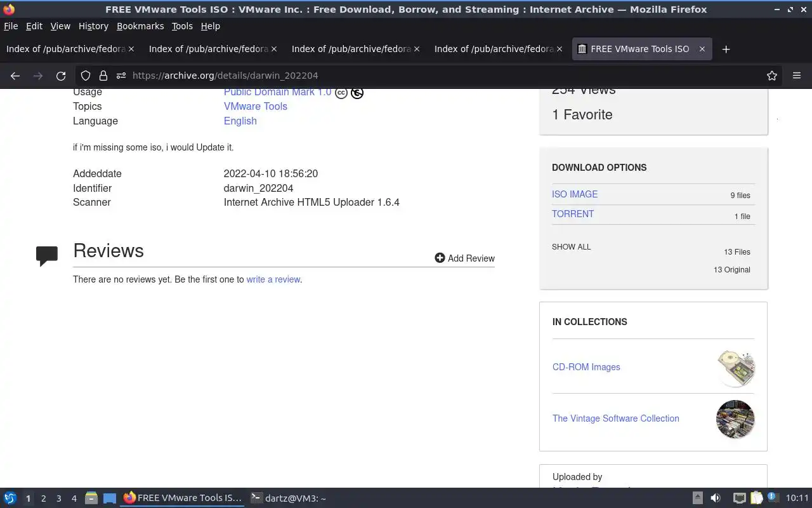Image resolution: width=812 pixels, height=508 pixels.
Task: Open VMware Tools topic link
Action: (x=256, y=106)
